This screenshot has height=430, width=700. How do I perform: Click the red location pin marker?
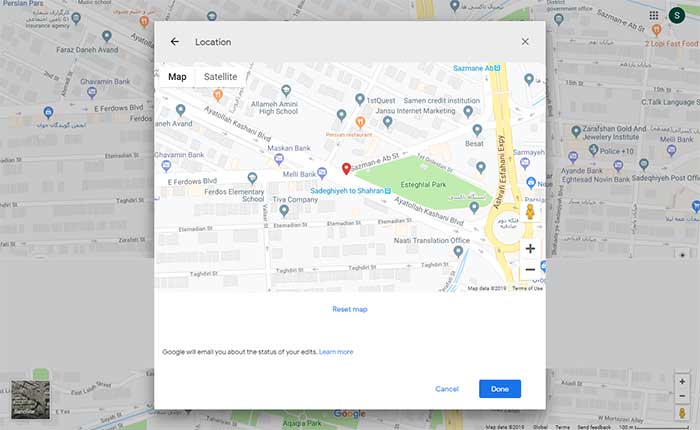[x=346, y=169]
